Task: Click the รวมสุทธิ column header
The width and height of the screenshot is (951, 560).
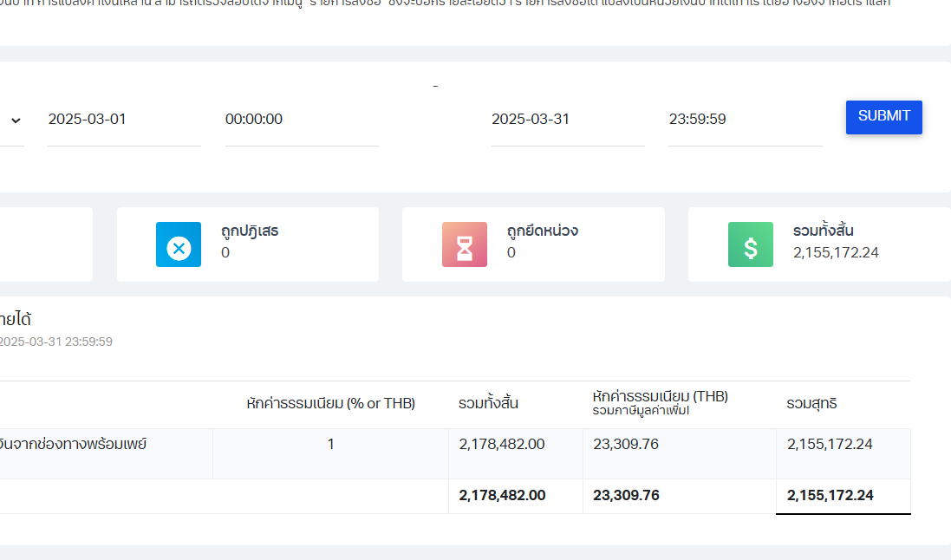Action: [x=811, y=403]
